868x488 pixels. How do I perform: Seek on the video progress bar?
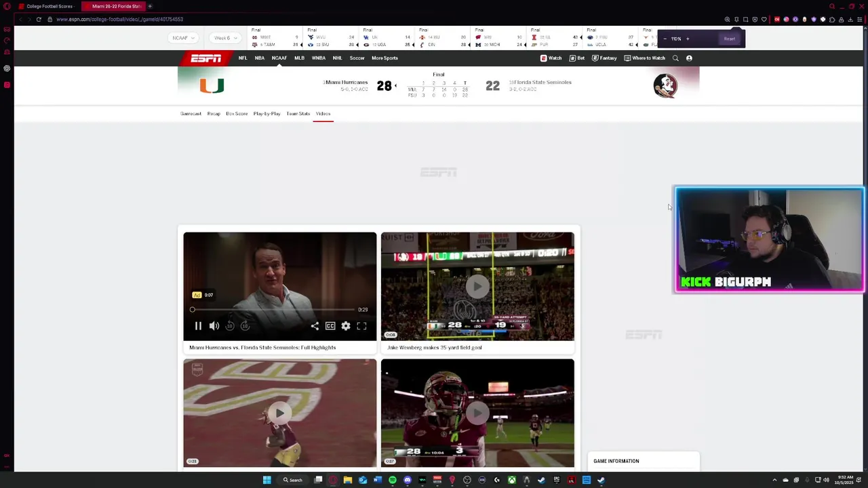tap(273, 310)
